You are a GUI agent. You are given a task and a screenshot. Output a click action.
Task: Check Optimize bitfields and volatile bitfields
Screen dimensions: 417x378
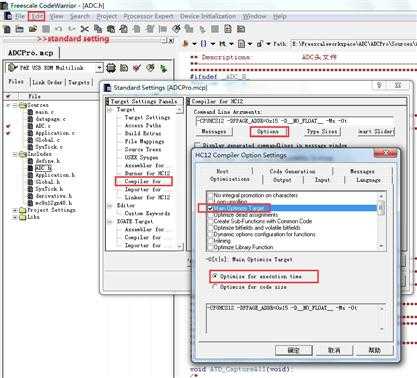pyautogui.click(x=210, y=228)
